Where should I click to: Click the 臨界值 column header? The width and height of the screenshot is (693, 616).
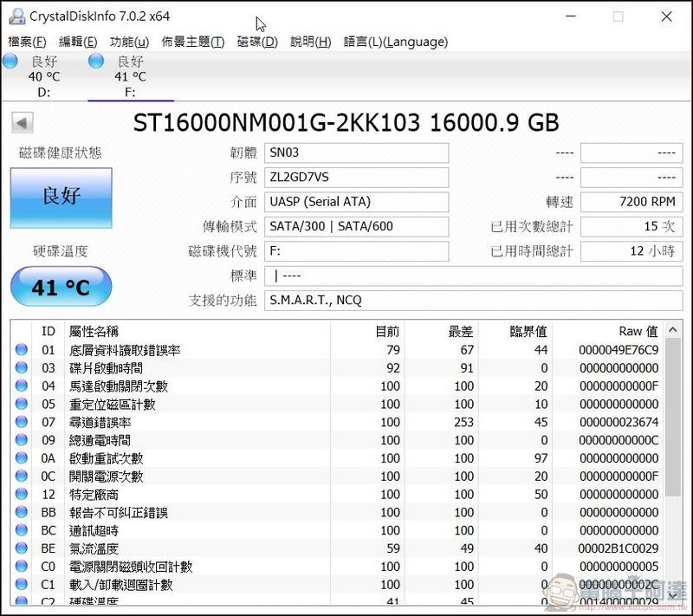(515, 331)
